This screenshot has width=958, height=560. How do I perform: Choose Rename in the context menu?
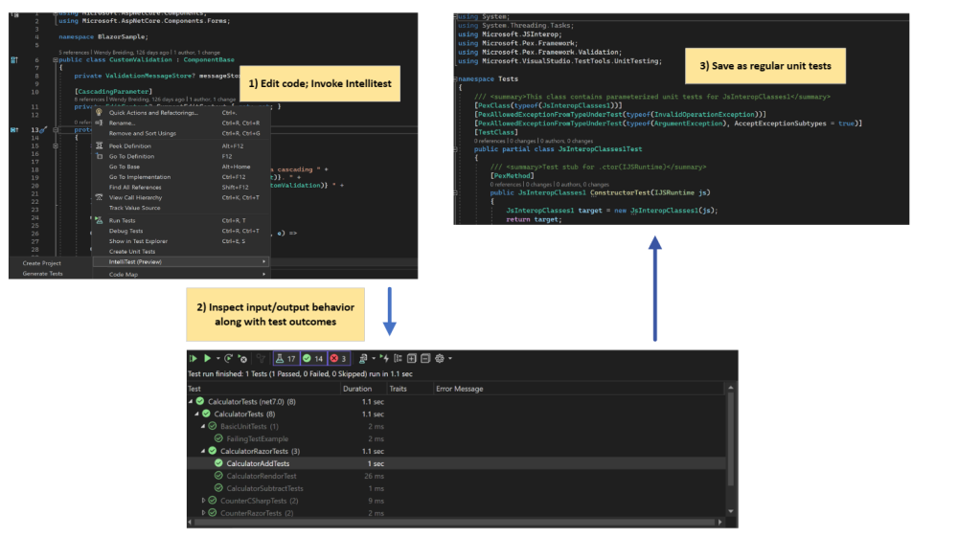point(180,123)
